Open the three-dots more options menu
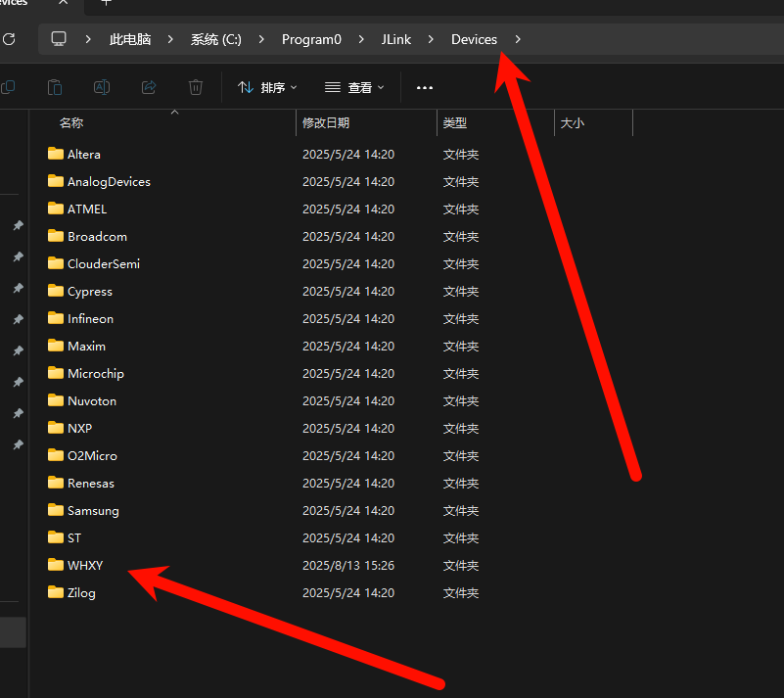The width and height of the screenshot is (784, 698). pos(425,88)
